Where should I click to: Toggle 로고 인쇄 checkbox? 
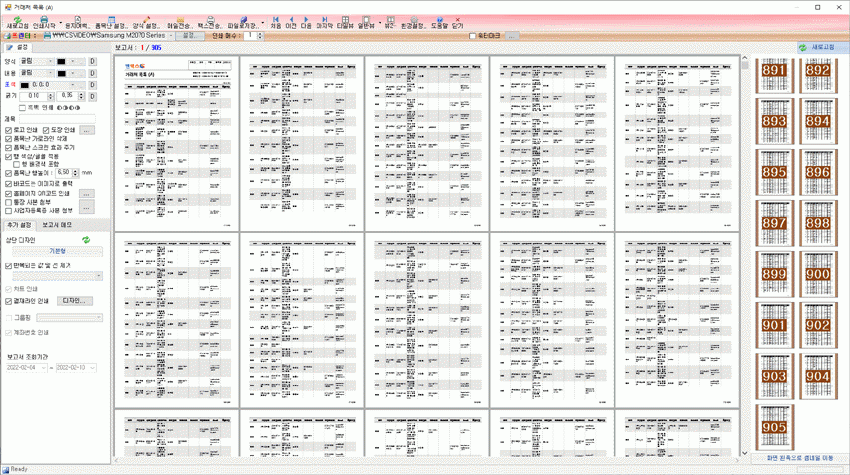[9, 130]
